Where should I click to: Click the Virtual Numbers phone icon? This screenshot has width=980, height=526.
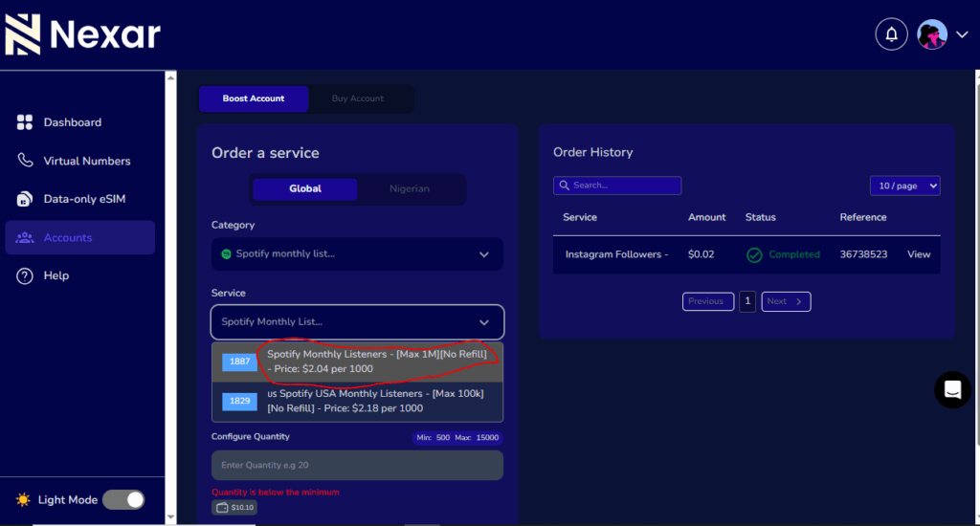(x=25, y=161)
